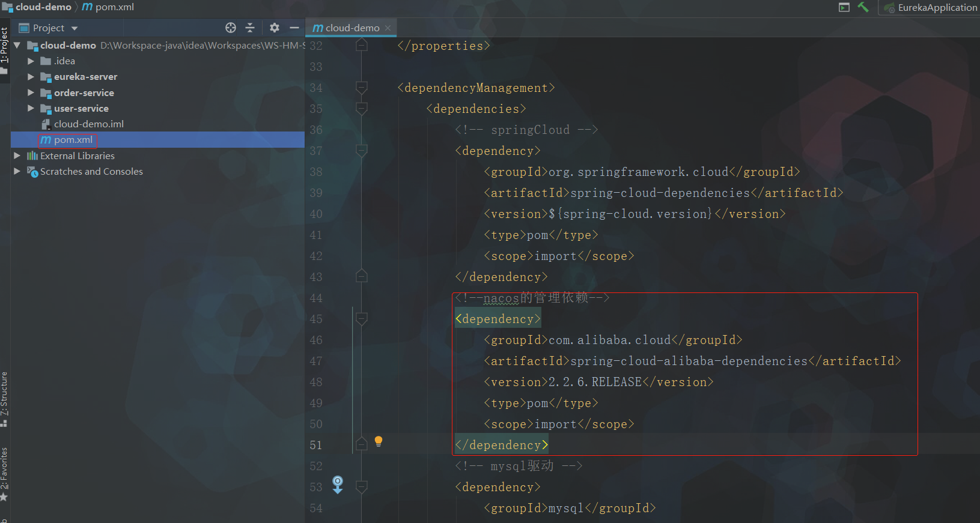Click the Scratches and Consoles icon

point(32,172)
